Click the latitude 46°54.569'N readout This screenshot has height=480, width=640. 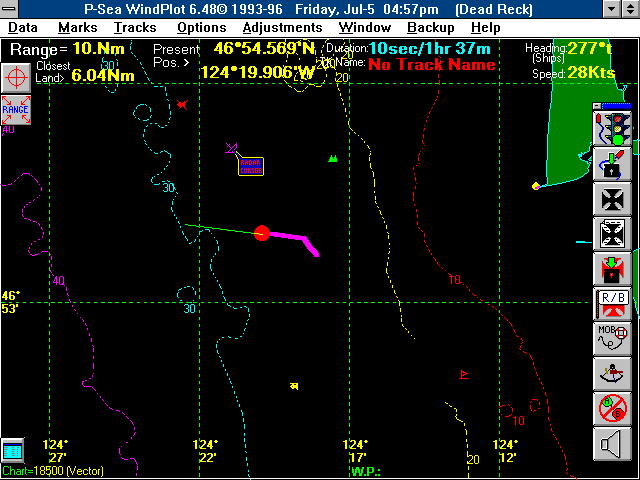point(264,49)
